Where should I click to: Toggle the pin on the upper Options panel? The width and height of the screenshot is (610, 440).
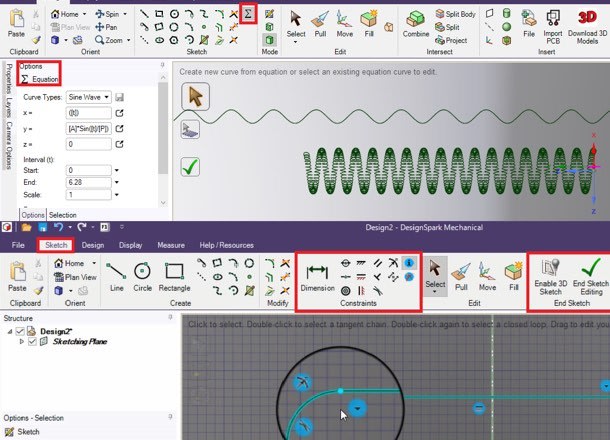tap(162, 65)
